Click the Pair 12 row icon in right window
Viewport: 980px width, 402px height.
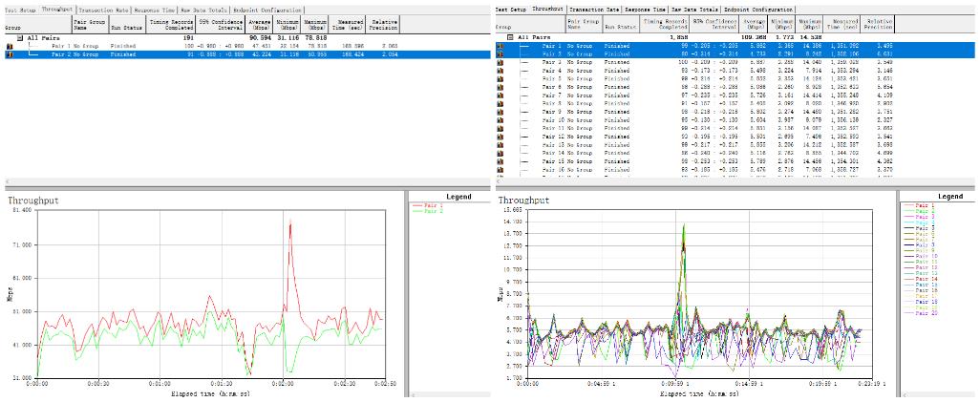click(x=500, y=137)
